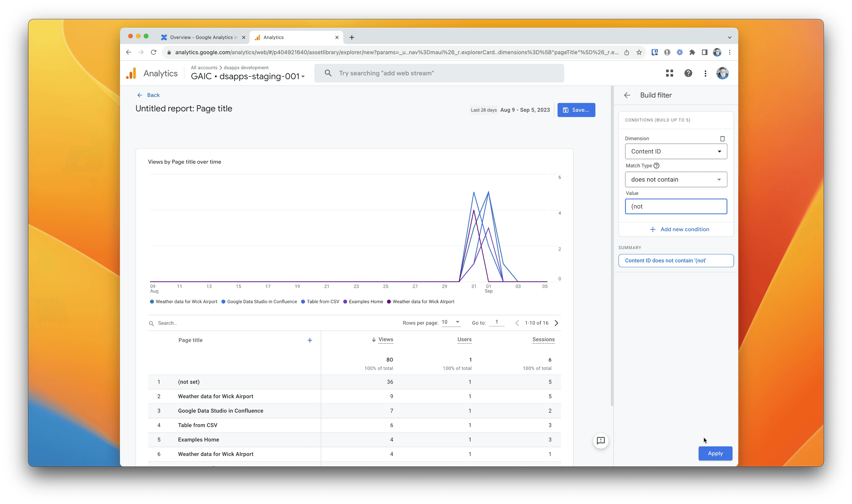Open Analytics more options menu

[705, 73]
